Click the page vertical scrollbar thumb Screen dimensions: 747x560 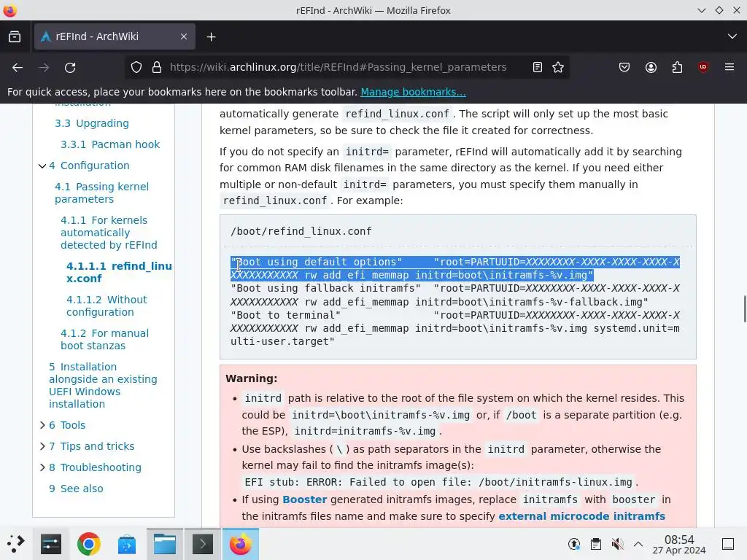[x=745, y=309]
